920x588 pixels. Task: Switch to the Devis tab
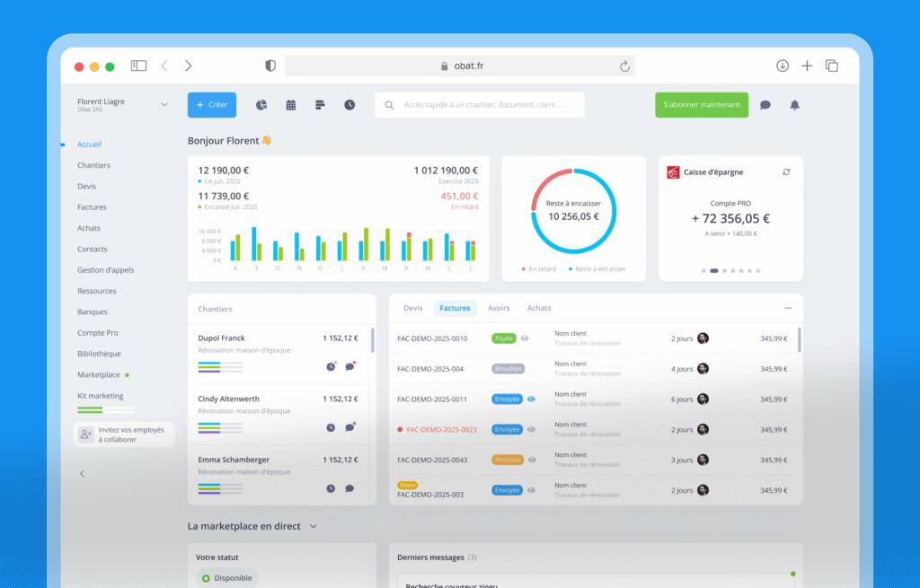click(413, 308)
